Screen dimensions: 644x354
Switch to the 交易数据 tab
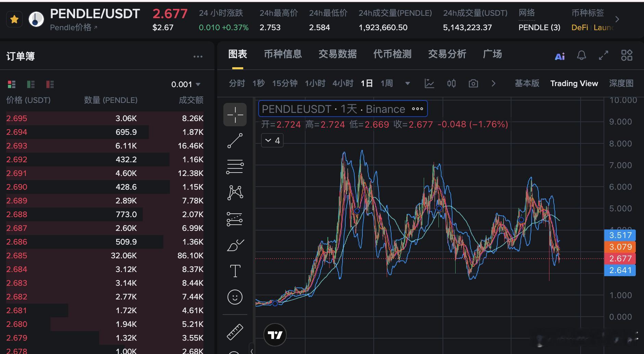337,54
